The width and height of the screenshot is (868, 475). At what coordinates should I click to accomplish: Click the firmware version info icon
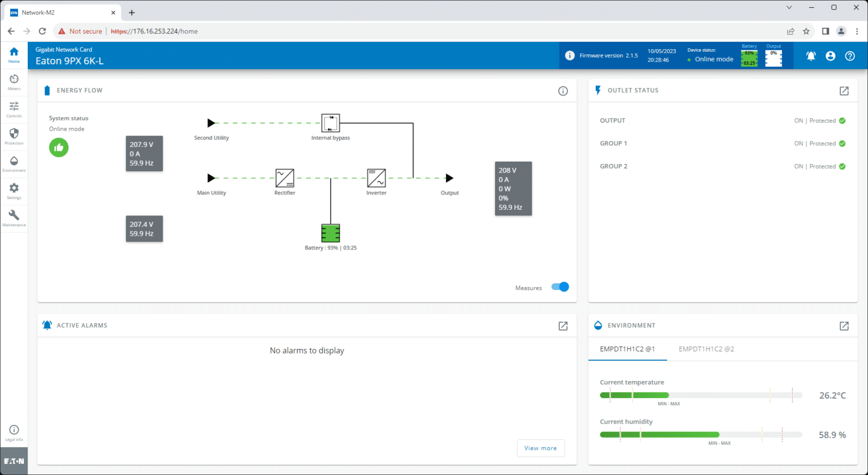[x=570, y=55]
